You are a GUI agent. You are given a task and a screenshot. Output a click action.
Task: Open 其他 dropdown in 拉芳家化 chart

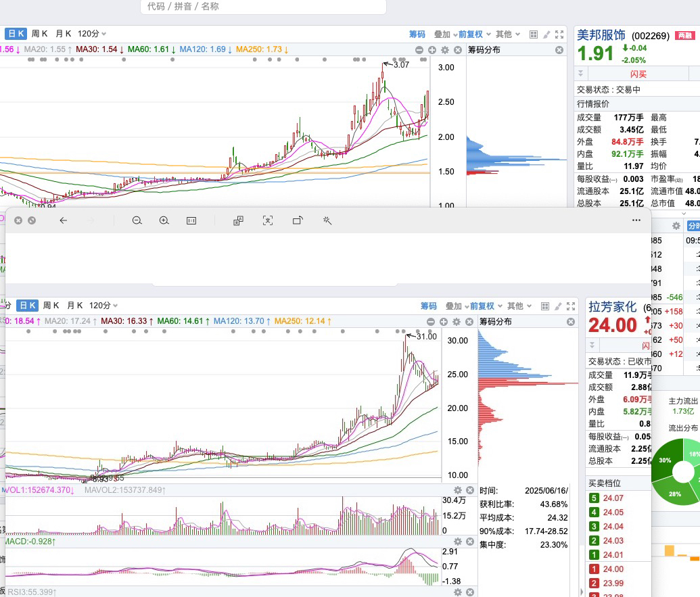coord(519,306)
